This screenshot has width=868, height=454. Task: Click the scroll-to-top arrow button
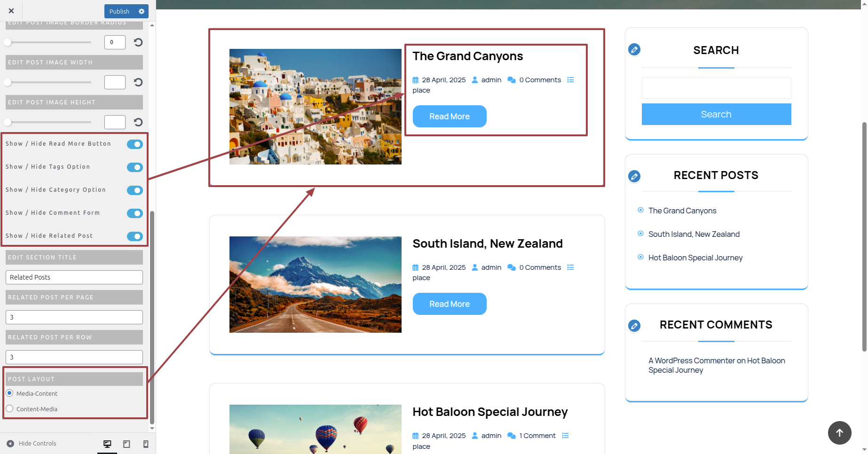click(x=839, y=433)
